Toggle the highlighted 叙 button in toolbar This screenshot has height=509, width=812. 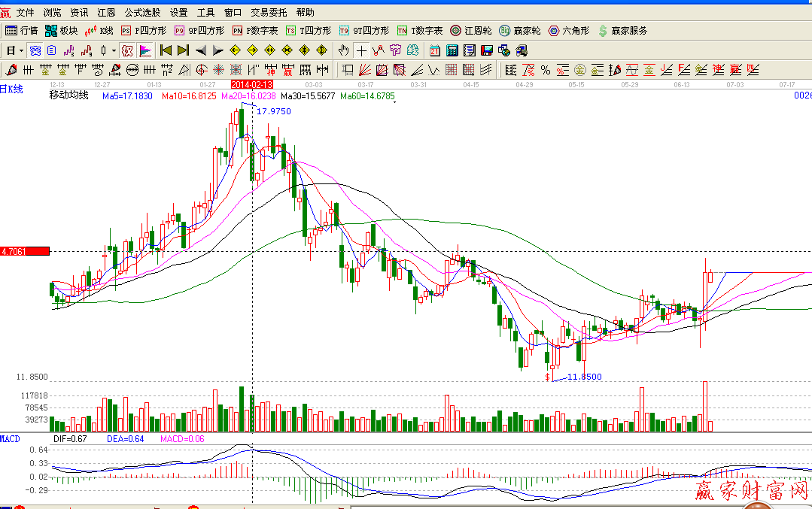[126, 50]
